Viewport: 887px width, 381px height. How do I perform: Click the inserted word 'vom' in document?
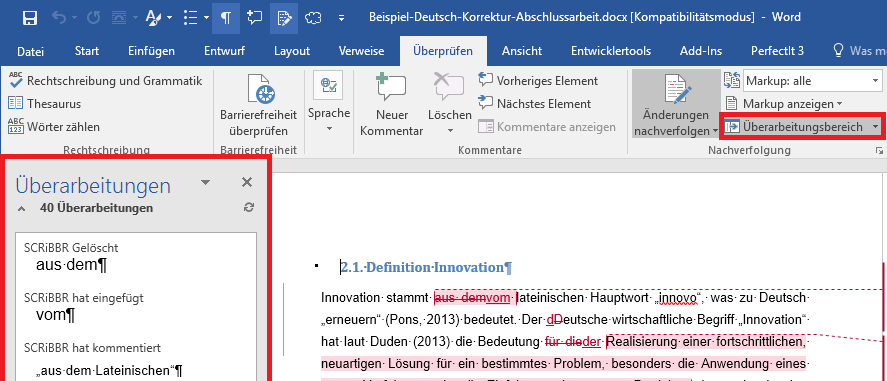coord(498,297)
